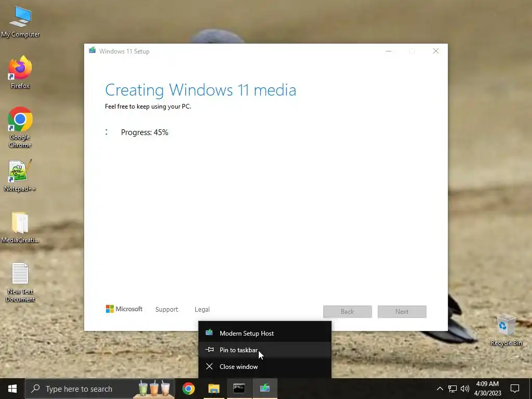The width and height of the screenshot is (532, 399).
Task: Select the Notepad++ desktop shortcut
Action: (20, 176)
